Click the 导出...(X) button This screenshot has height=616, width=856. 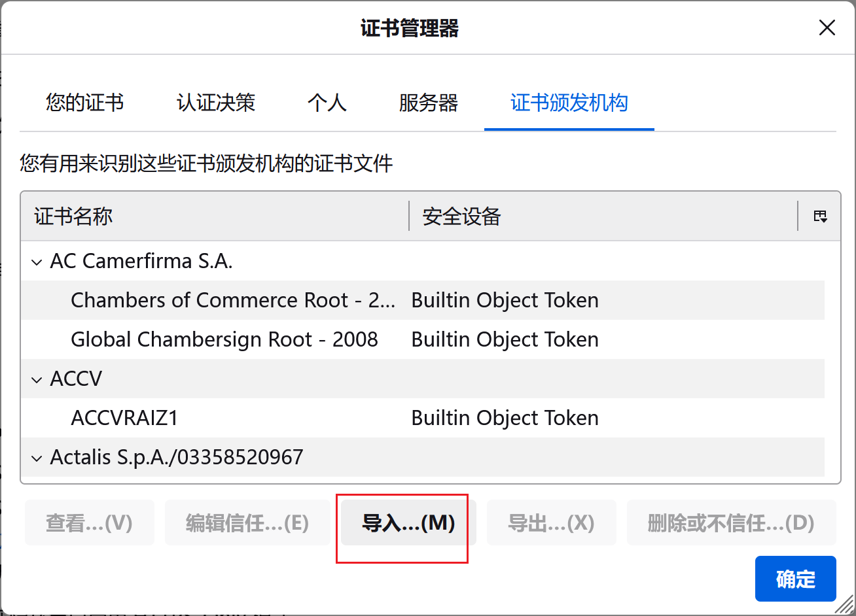click(551, 523)
